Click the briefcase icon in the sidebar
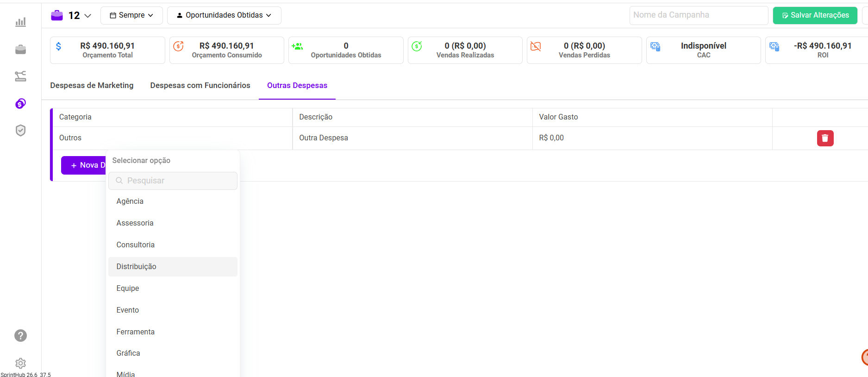 (20, 50)
